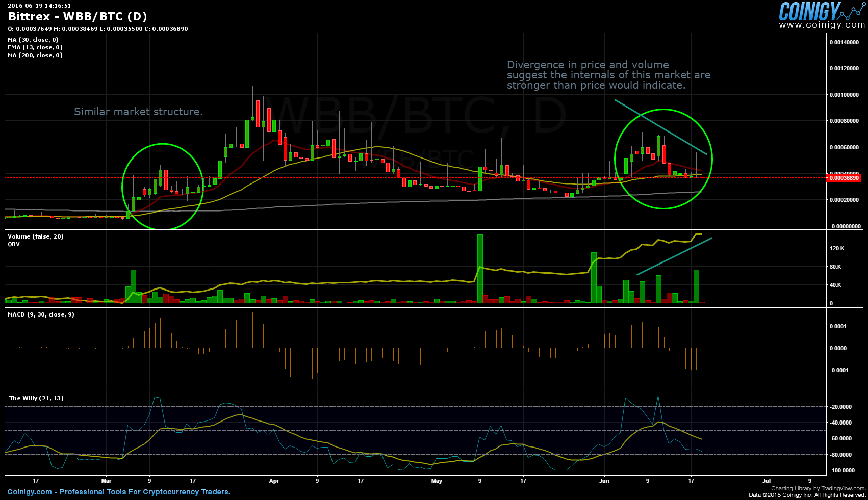Click the 'Similar market structure.' annotation text
Image resolution: width=868 pixels, height=500 pixels.
tap(138, 112)
